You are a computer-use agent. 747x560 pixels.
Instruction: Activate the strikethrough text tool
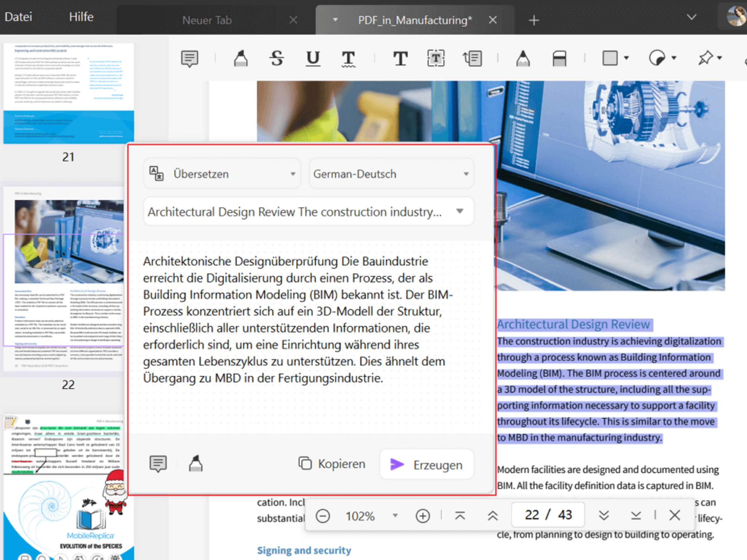tap(277, 58)
